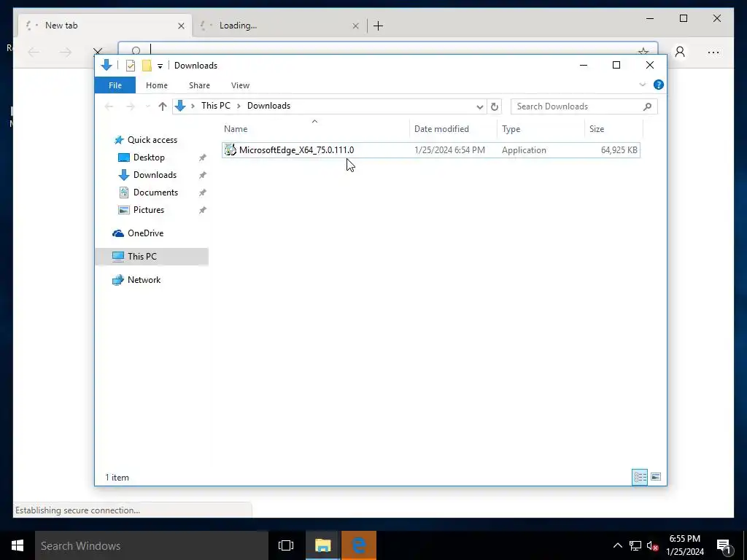The image size is (747, 560).
Task: Click the pin icon beside Pictures
Action: (x=203, y=210)
